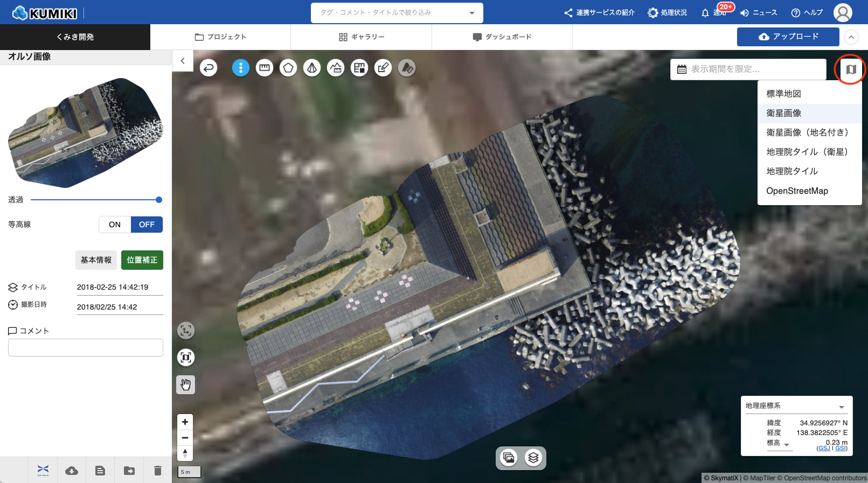This screenshot has width=868, height=483.
Task: Click the ruler measurement tool icon
Action: pos(264,68)
